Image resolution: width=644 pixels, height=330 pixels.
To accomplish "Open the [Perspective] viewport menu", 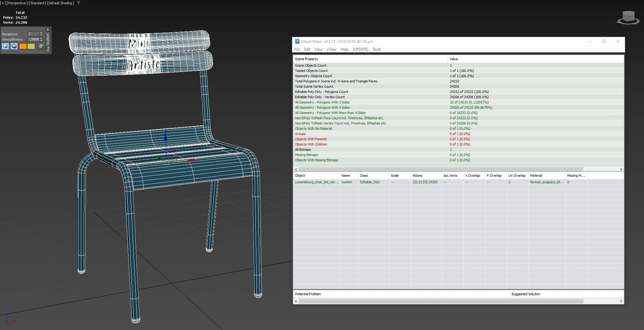I will (x=17, y=3).
